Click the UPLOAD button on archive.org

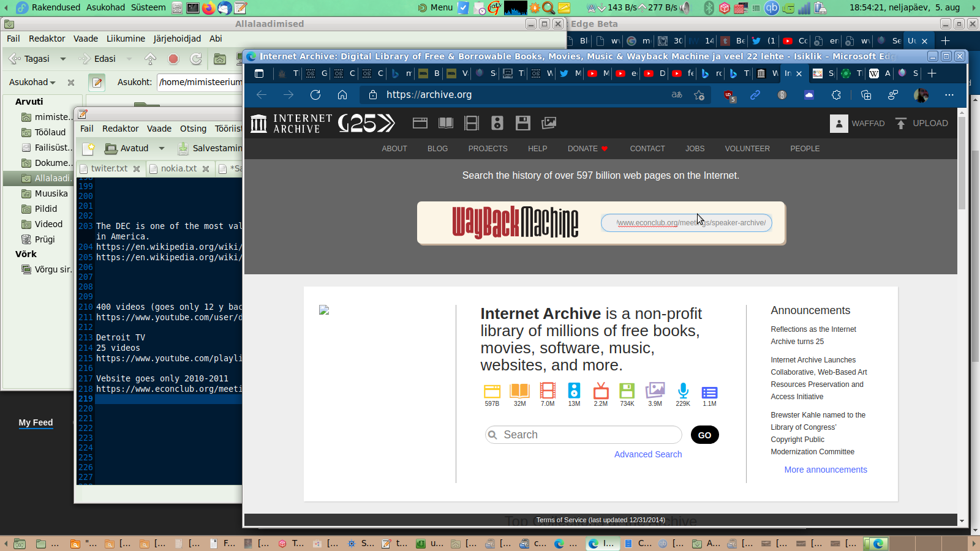pyautogui.click(x=921, y=123)
